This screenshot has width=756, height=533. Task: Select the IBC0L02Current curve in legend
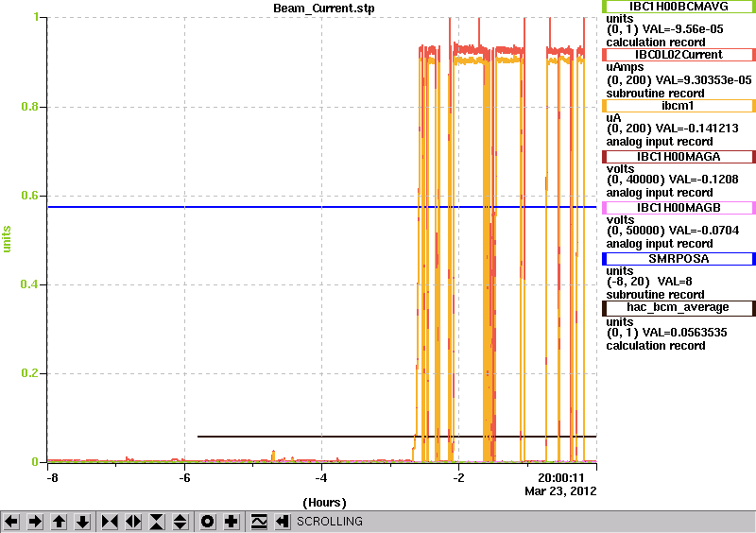[x=679, y=55]
